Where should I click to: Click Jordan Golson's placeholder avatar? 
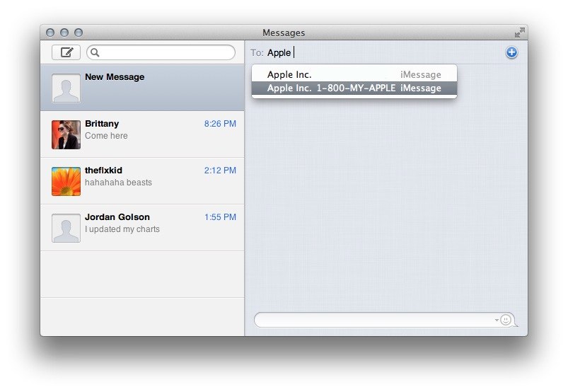coord(66,228)
